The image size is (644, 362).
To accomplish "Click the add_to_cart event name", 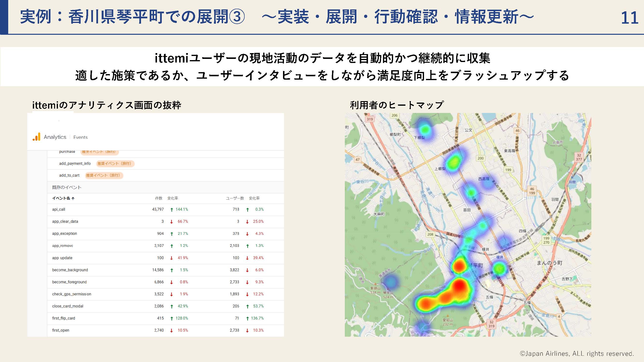I will 69,175.
